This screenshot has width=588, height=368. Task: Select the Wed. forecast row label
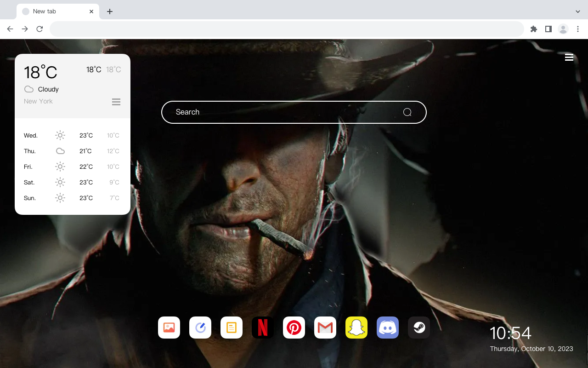[31, 136]
